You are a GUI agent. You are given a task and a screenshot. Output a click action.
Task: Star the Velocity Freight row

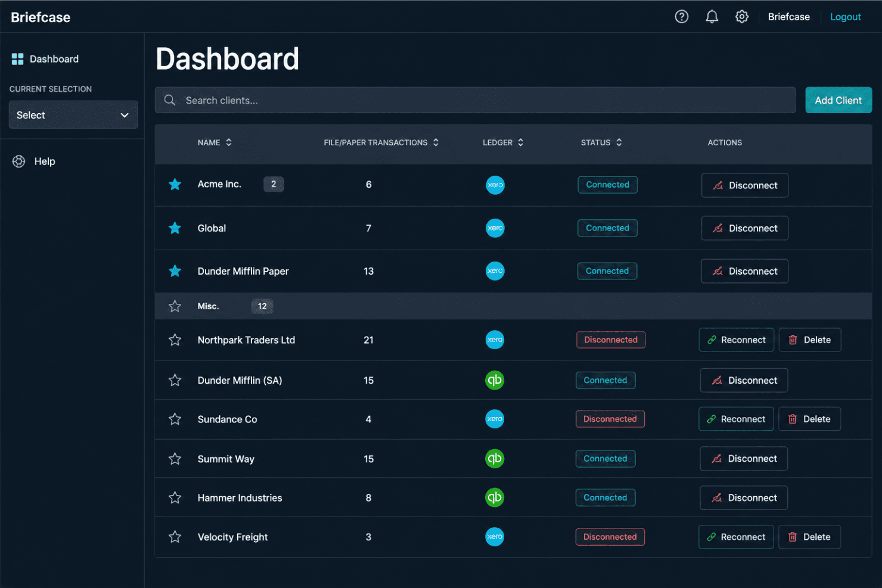175,537
